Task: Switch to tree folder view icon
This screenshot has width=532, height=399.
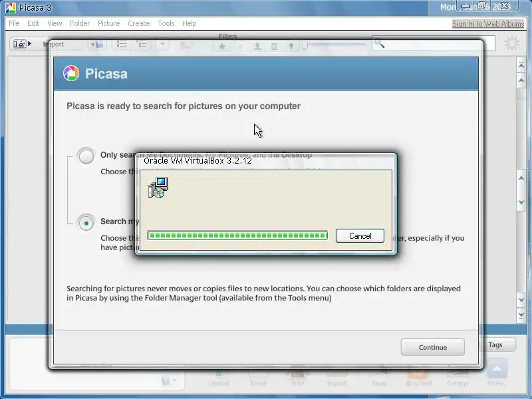Action: (x=142, y=45)
